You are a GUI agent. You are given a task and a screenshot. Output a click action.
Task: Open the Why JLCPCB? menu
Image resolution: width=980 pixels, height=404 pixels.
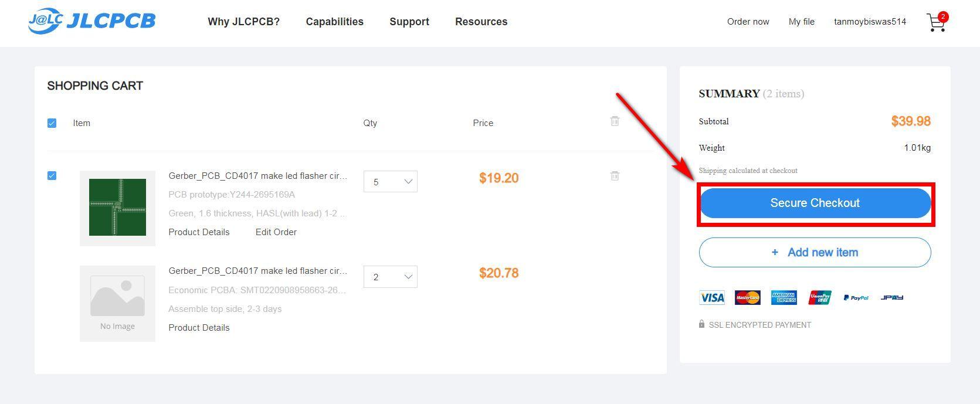click(243, 22)
